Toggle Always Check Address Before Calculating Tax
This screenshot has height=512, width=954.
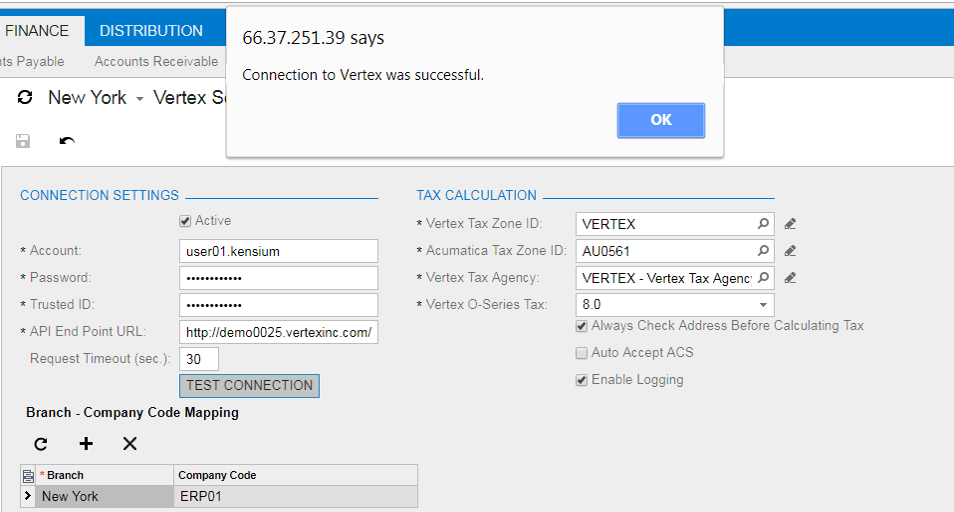pos(582,326)
